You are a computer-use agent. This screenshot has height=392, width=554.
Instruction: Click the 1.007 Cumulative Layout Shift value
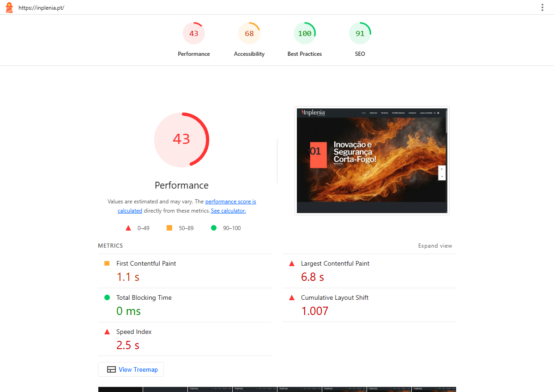point(315,311)
